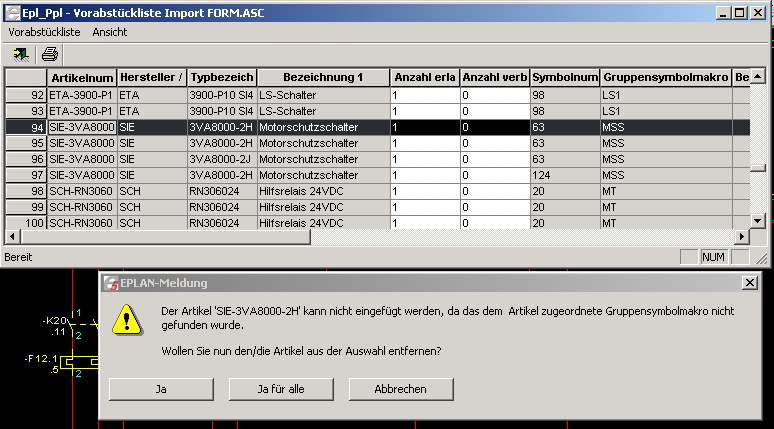Click the Typbezeich column header

tap(222, 78)
